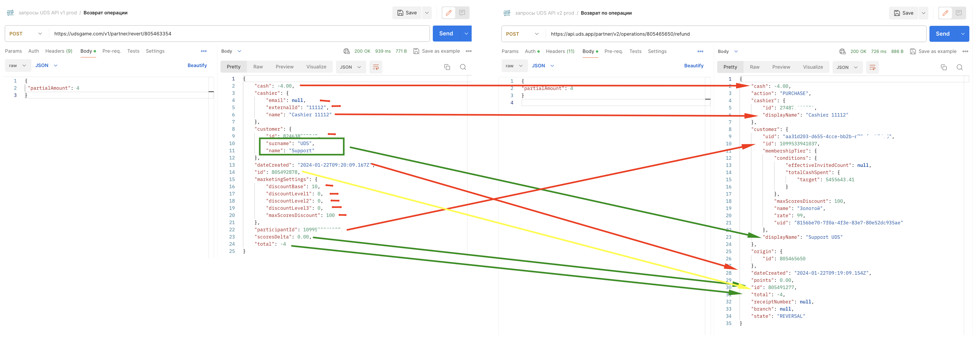Open Save dropdown arrow in right request
The height and width of the screenshot is (338, 980).
pos(923,13)
